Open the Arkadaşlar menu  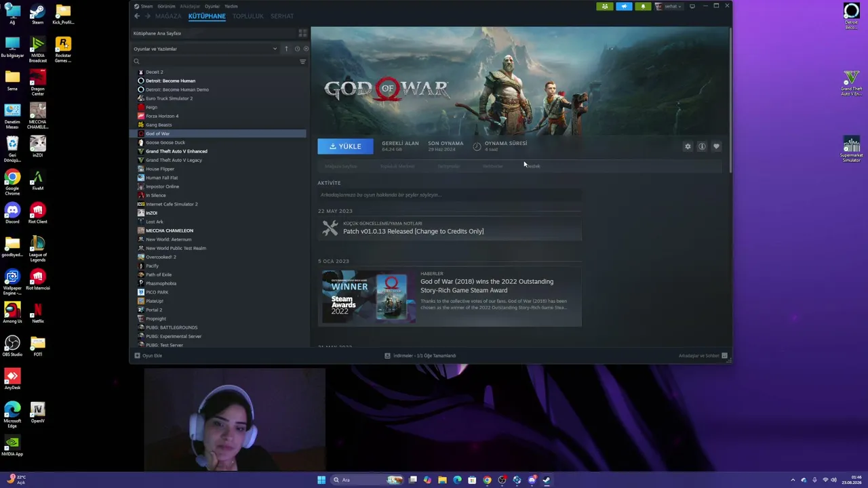pyautogui.click(x=190, y=6)
